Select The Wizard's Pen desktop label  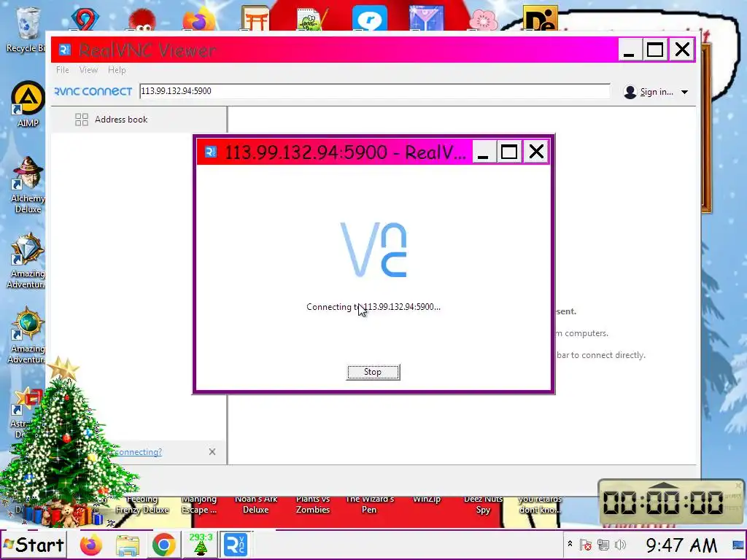pyautogui.click(x=370, y=505)
